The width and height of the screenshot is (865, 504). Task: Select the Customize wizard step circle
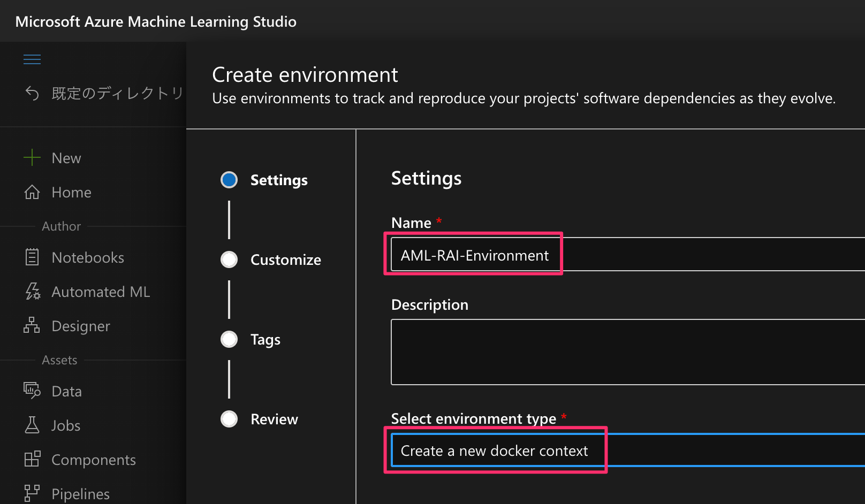click(x=229, y=259)
